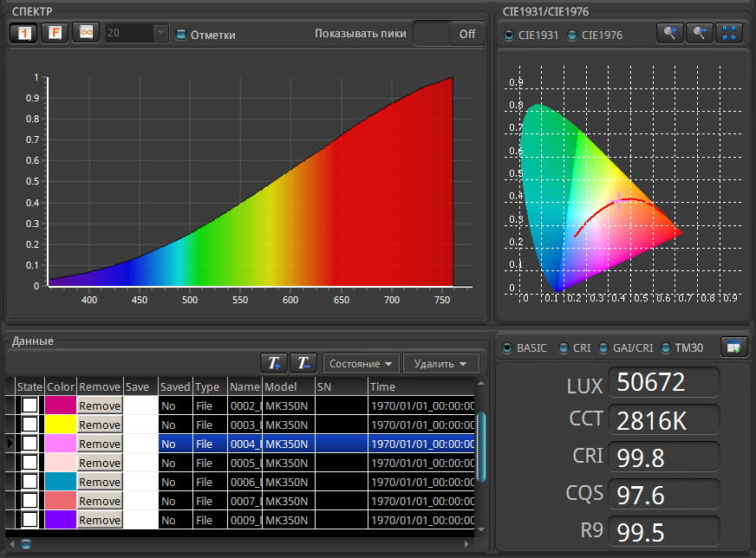Click the T+ add text icon
Image resolution: width=756 pixels, height=558 pixels.
[x=274, y=363]
